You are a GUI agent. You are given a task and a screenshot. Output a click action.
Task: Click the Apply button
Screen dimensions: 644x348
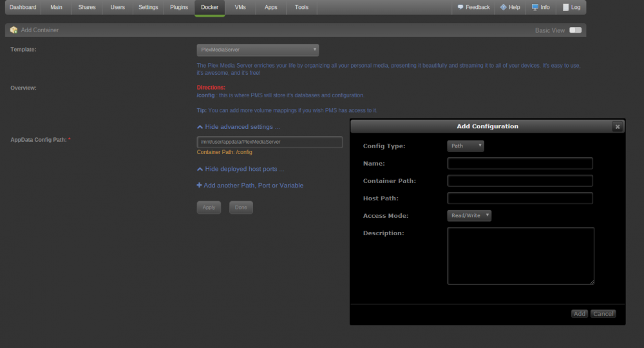point(209,208)
